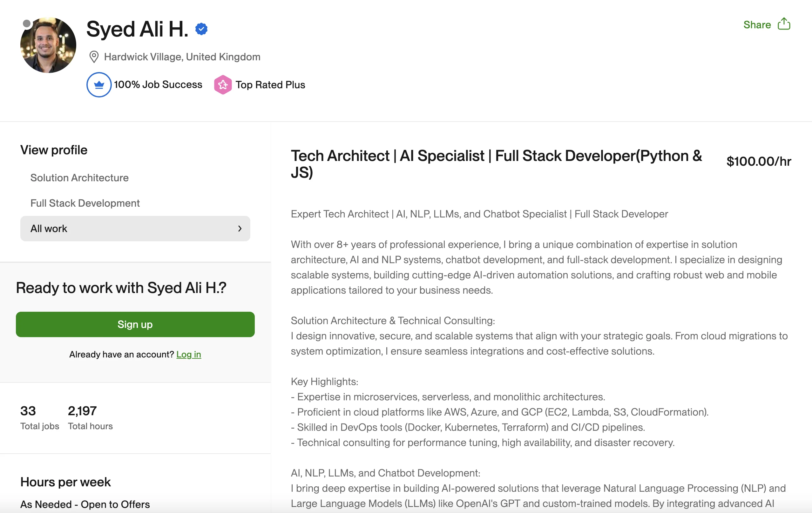
Task: Click the pink Top Rated Plus badge
Action: (223, 85)
